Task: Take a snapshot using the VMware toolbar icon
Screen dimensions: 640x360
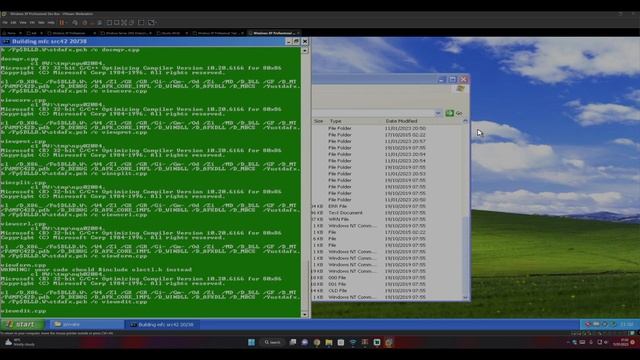Action: (x=84, y=22)
